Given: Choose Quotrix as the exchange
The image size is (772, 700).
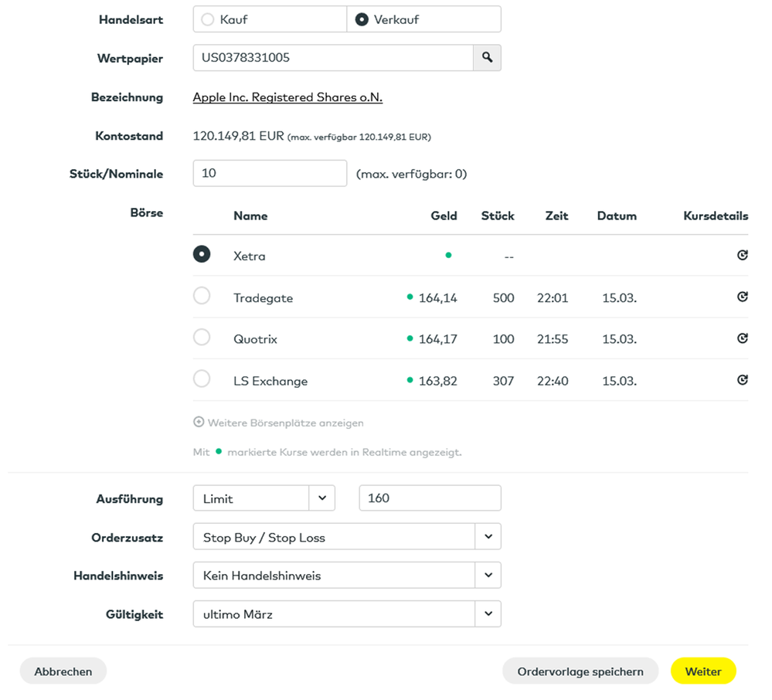Looking at the screenshot, I should pyautogui.click(x=202, y=338).
